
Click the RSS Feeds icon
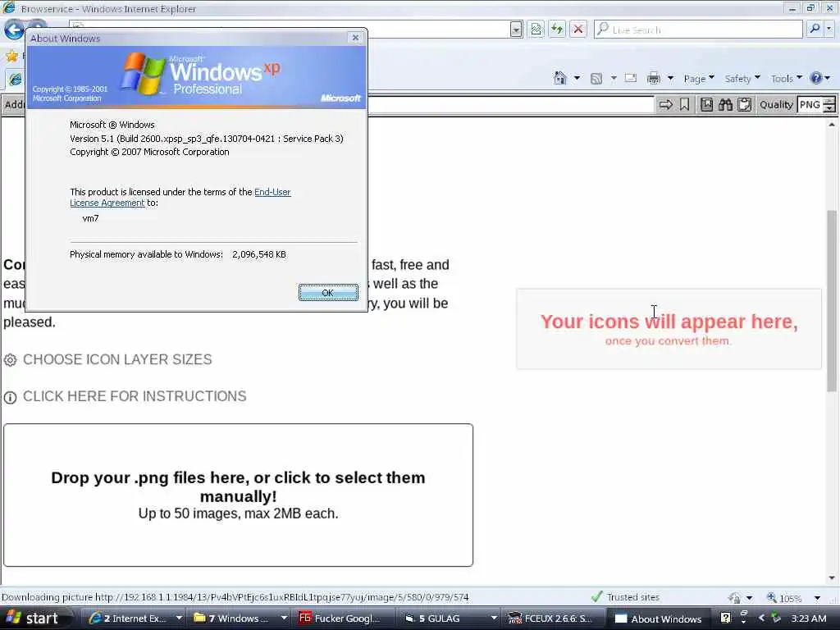[x=596, y=79]
